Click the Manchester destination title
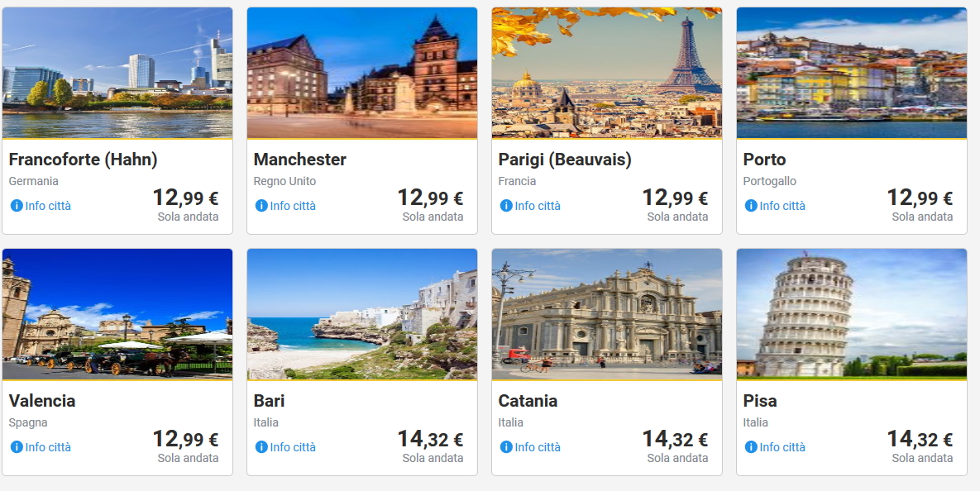Screen dimensions: 980x491 300,160
